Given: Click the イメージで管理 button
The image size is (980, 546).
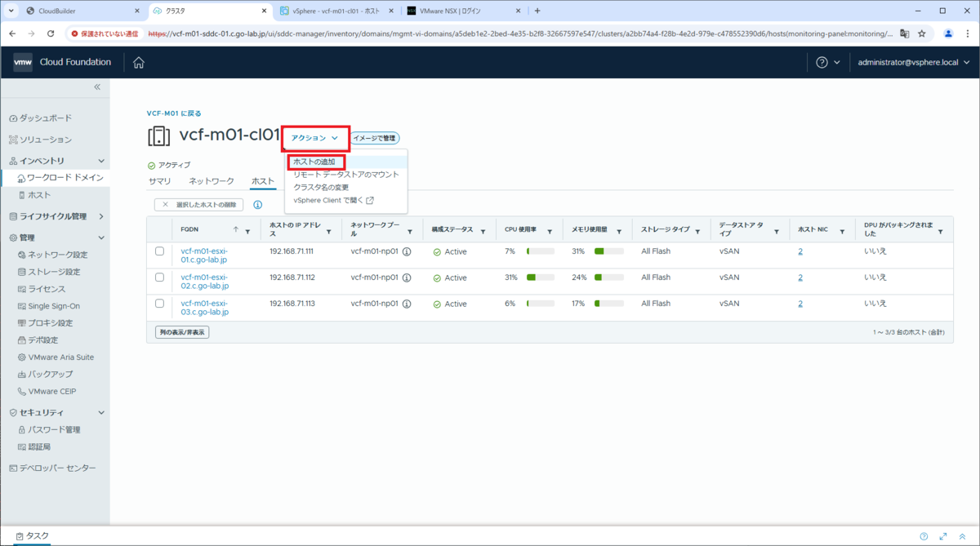Looking at the screenshot, I should pyautogui.click(x=375, y=139).
